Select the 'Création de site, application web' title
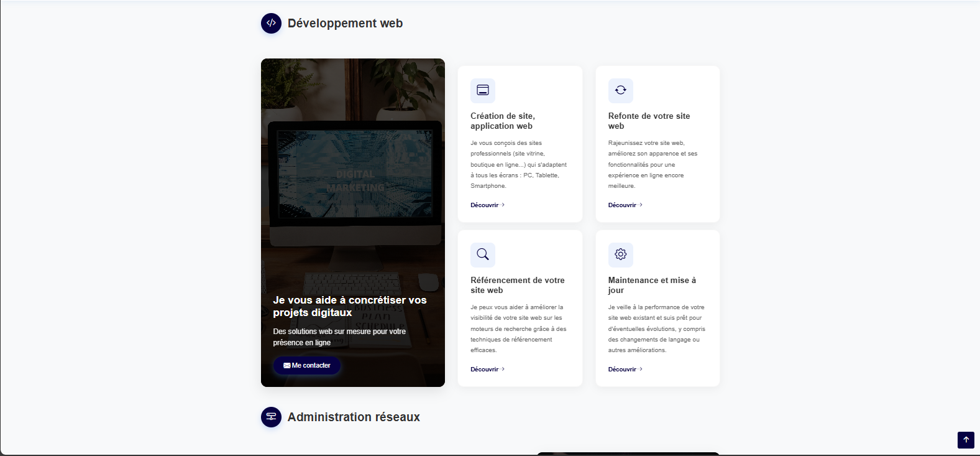Screen dimensions: 980x456 coord(502,121)
